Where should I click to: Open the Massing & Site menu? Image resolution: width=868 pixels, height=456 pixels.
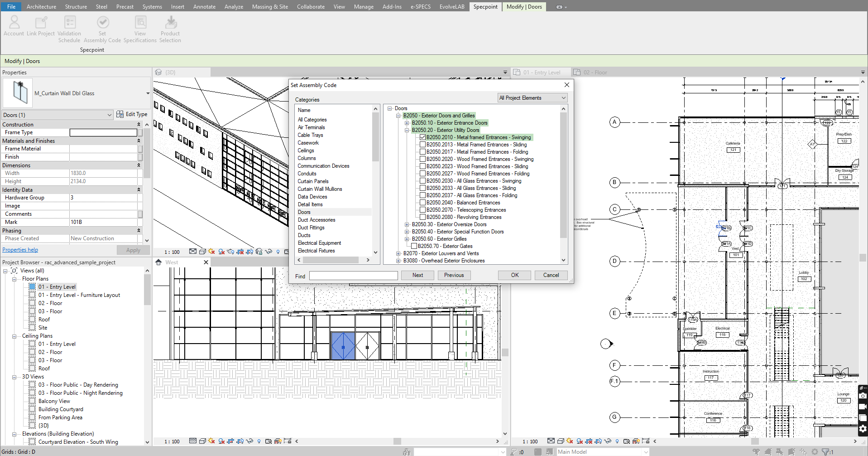(x=270, y=6)
